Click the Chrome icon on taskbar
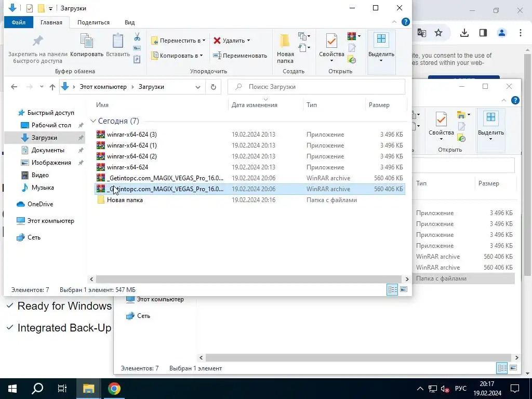532x399 pixels. [x=114, y=389]
